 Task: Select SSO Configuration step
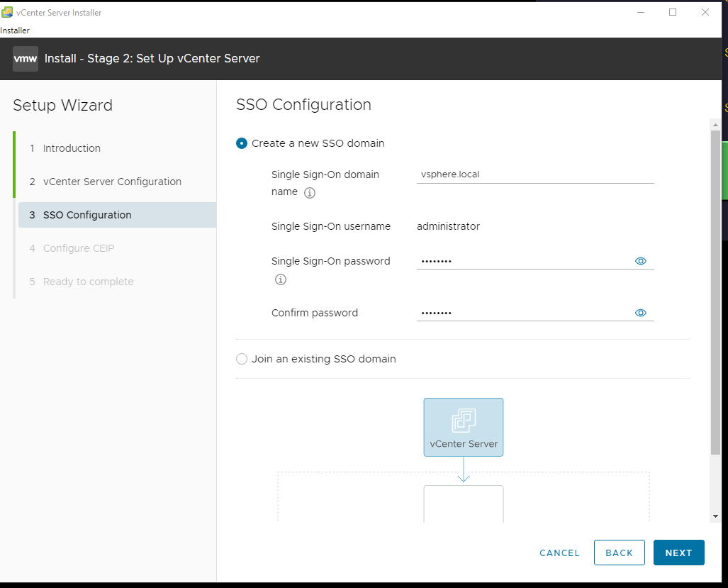pyautogui.click(x=117, y=215)
